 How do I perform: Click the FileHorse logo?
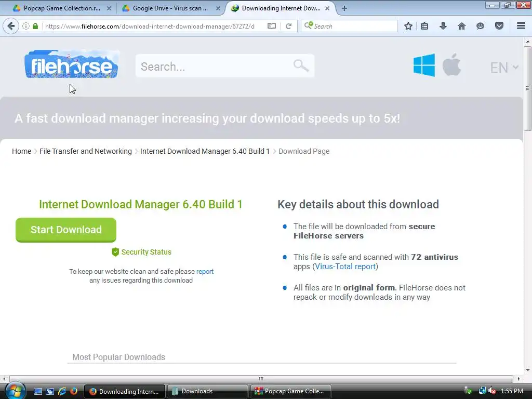pyautogui.click(x=71, y=64)
